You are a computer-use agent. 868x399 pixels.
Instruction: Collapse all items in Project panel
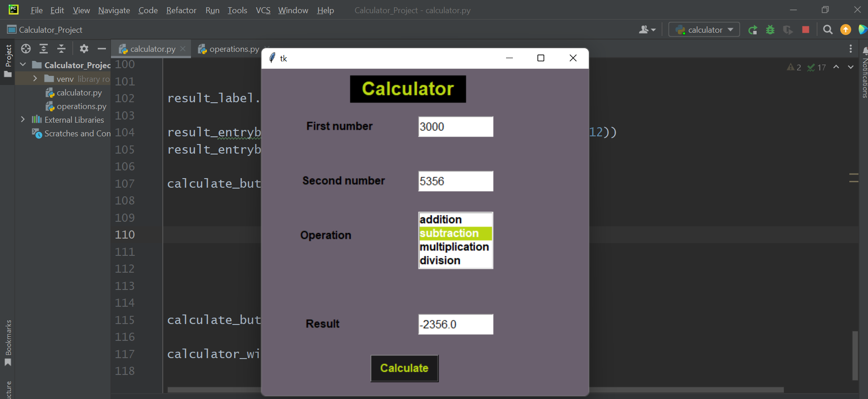61,49
